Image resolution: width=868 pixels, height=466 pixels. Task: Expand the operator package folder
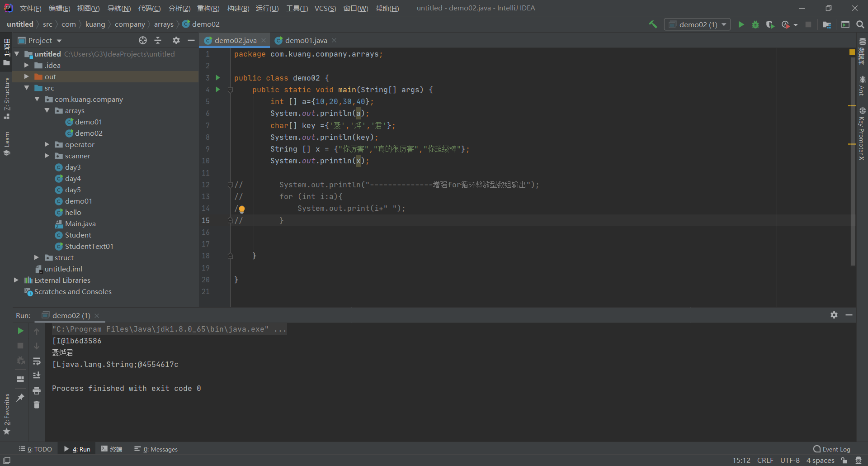pyautogui.click(x=47, y=144)
